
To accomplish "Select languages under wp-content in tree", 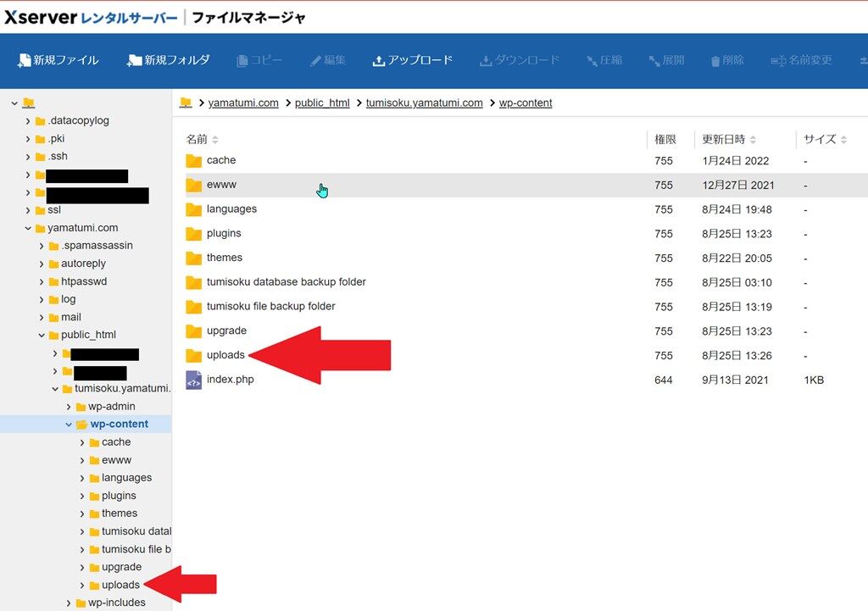I will 126,478.
